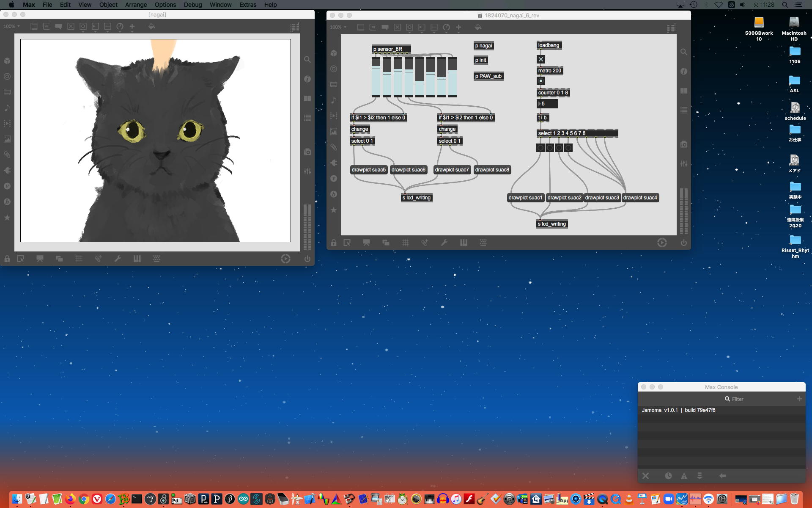Click audio power button in rev patcher
This screenshot has height=508, width=812.
tap(683, 243)
